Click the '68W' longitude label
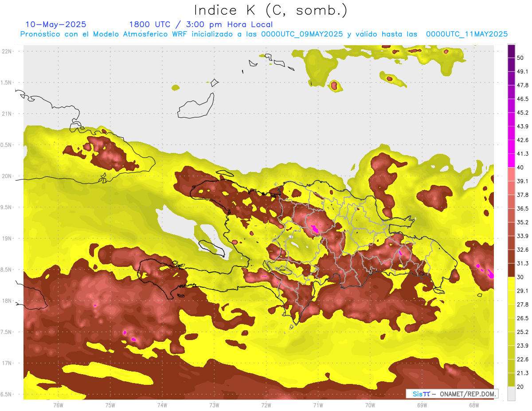This screenshot has width=532, height=411. [x=474, y=405]
